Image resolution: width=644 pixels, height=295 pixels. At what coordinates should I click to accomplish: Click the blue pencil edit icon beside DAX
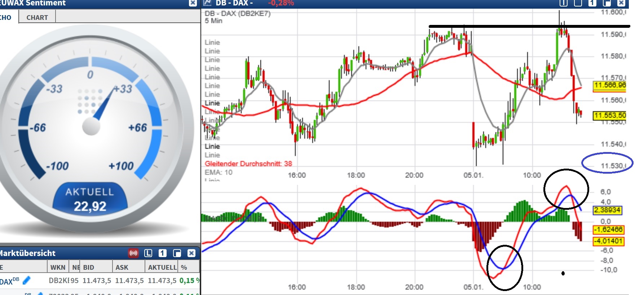(27, 280)
